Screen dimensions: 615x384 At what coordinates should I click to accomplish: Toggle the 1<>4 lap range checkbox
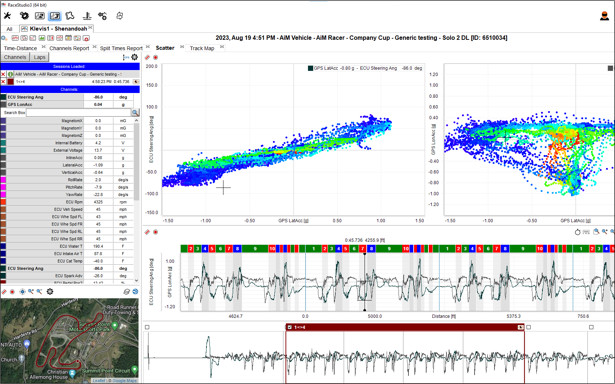pos(289,327)
